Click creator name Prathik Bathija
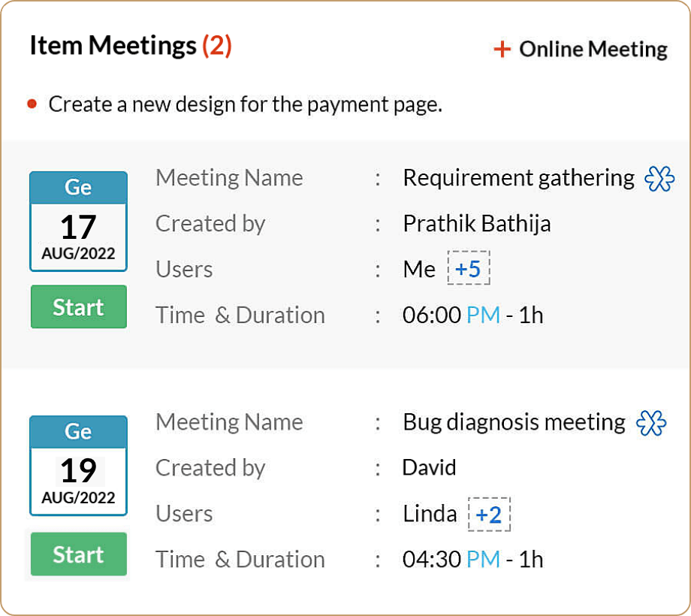Image resolution: width=691 pixels, height=616 pixels. click(476, 223)
